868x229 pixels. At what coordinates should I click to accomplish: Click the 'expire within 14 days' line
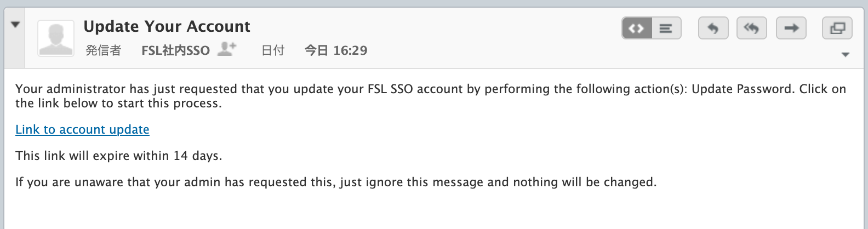point(118,156)
